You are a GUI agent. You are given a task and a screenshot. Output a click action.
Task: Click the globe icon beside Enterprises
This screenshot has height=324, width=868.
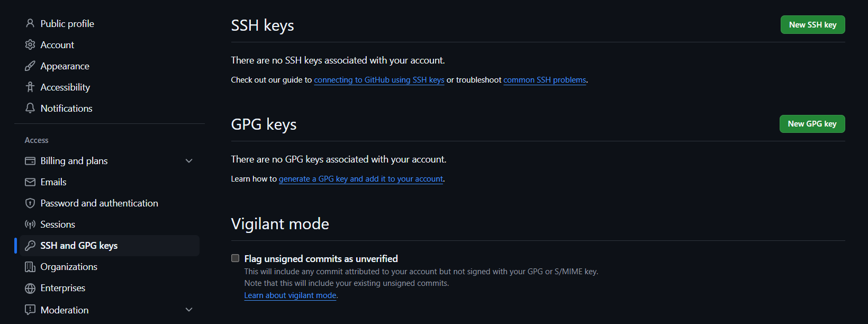tap(30, 287)
